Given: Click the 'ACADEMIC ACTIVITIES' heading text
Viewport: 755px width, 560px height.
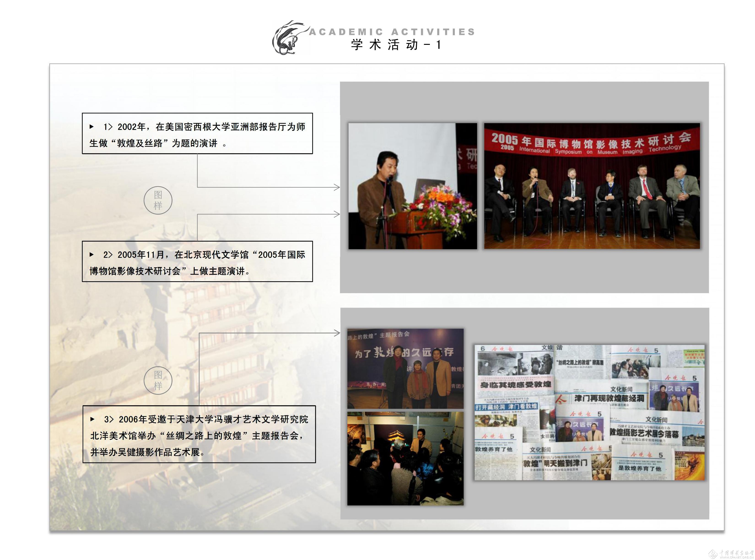Looking at the screenshot, I should click(392, 32).
